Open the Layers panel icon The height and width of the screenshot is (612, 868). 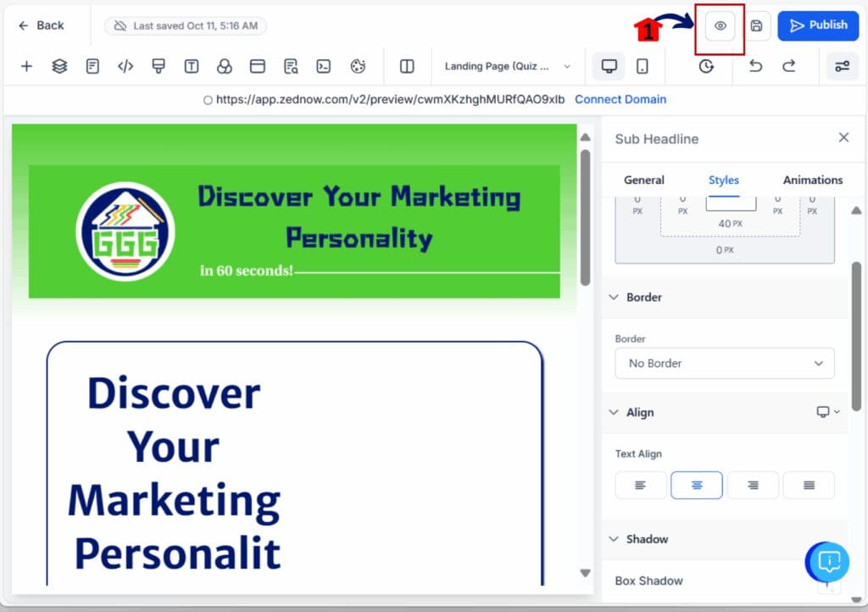point(58,66)
